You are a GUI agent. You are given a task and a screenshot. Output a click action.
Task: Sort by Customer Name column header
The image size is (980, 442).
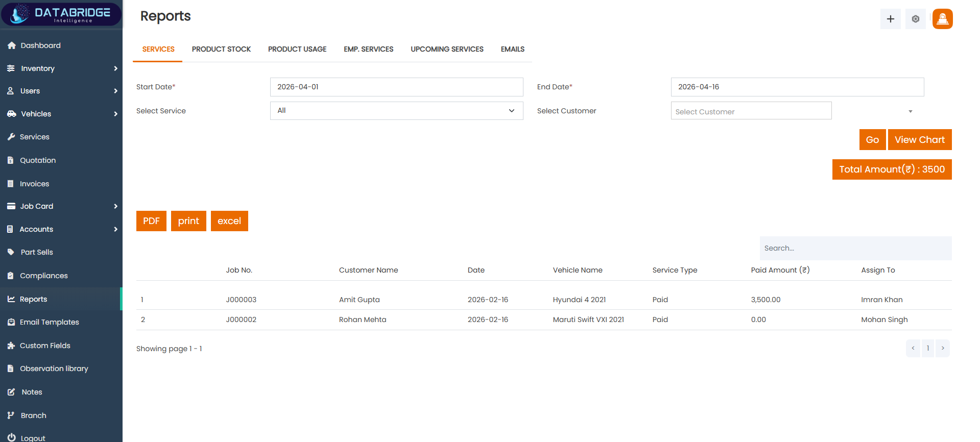tap(368, 270)
